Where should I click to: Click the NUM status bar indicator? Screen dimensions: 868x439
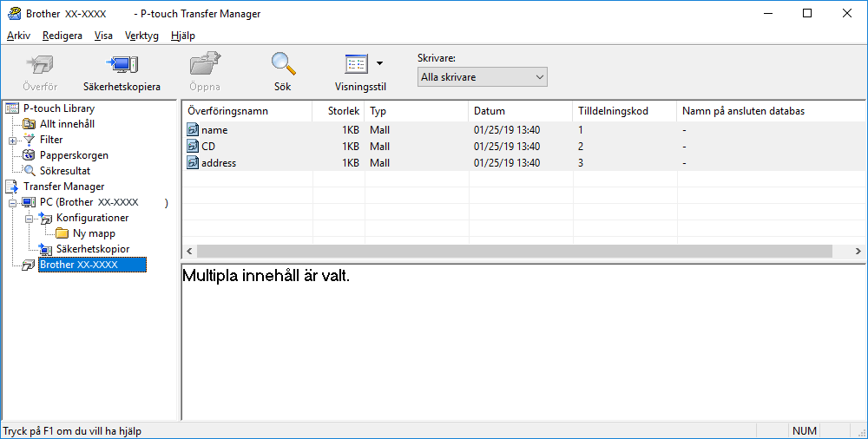click(x=805, y=430)
